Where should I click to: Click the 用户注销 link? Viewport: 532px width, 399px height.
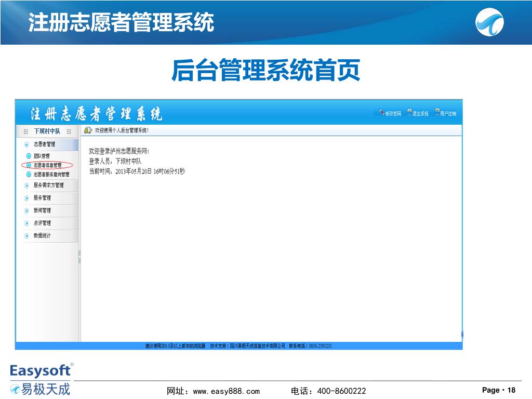pyautogui.click(x=448, y=114)
